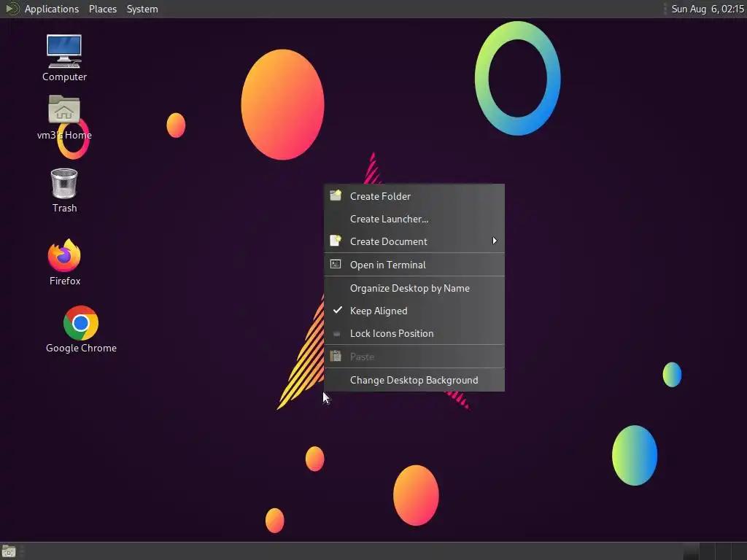Choose Open in Terminal from the context menu

point(414,265)
